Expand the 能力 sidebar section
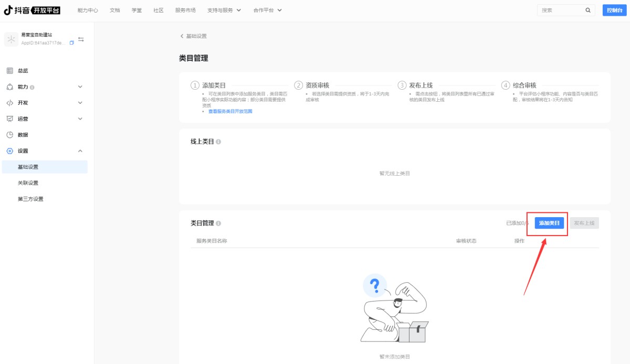The image size is (630, 364). click(x=80, y=87)
